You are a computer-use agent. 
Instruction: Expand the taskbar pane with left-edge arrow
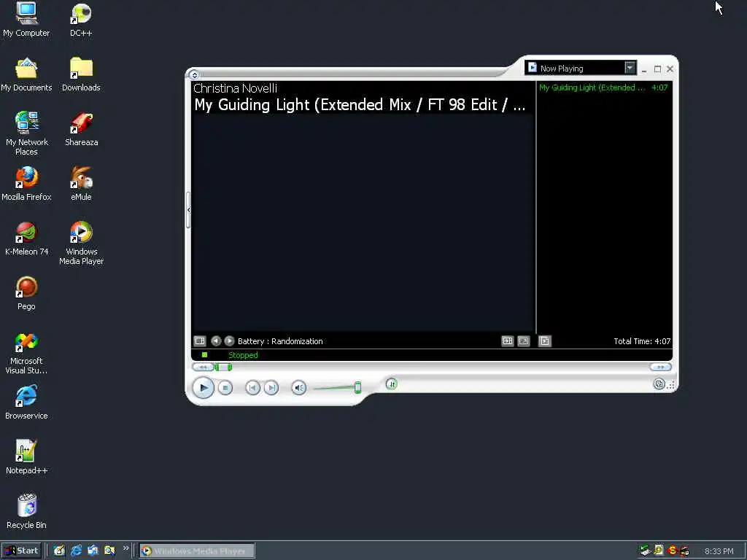tap(189, 210)
